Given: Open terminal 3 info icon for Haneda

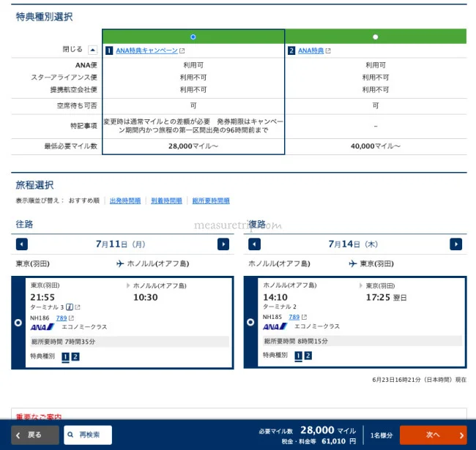Looking at the screenshot, I should click(x=70, y=307).
